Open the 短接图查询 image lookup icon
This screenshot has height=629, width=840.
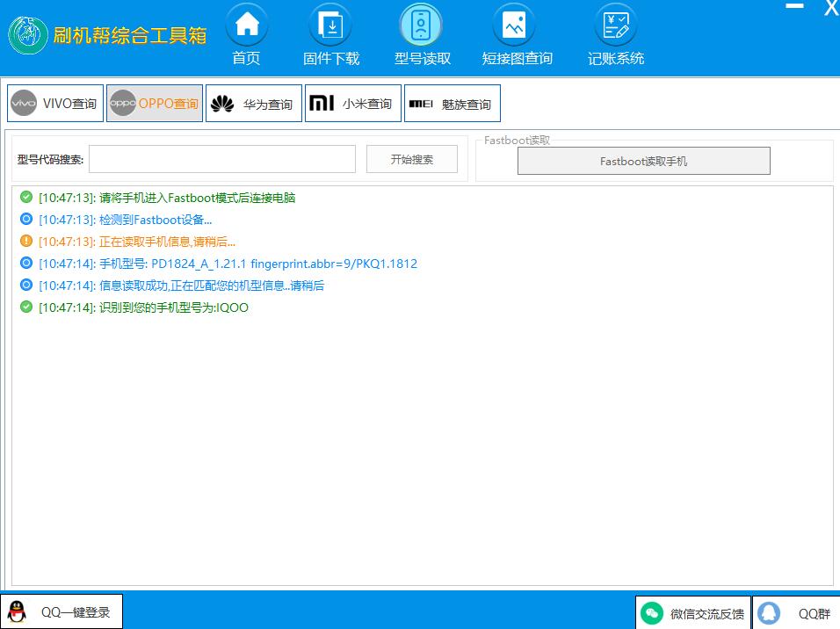click(x=514, y=25)
